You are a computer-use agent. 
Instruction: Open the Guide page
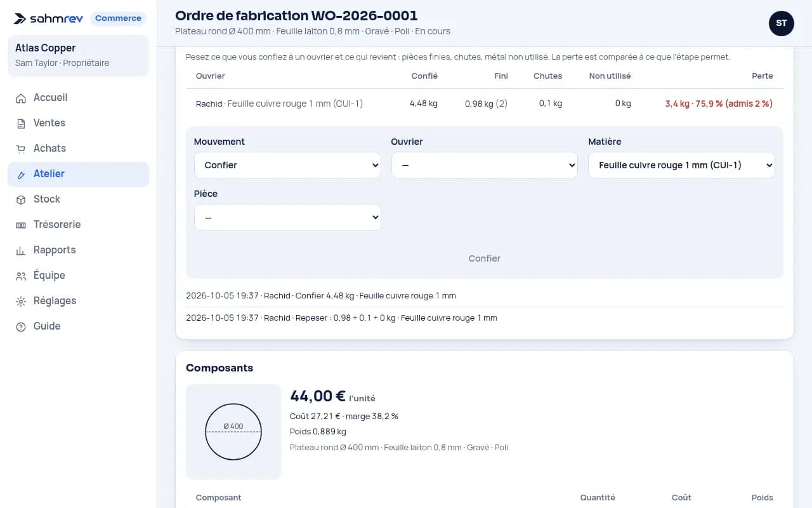[x=78, y=326]
